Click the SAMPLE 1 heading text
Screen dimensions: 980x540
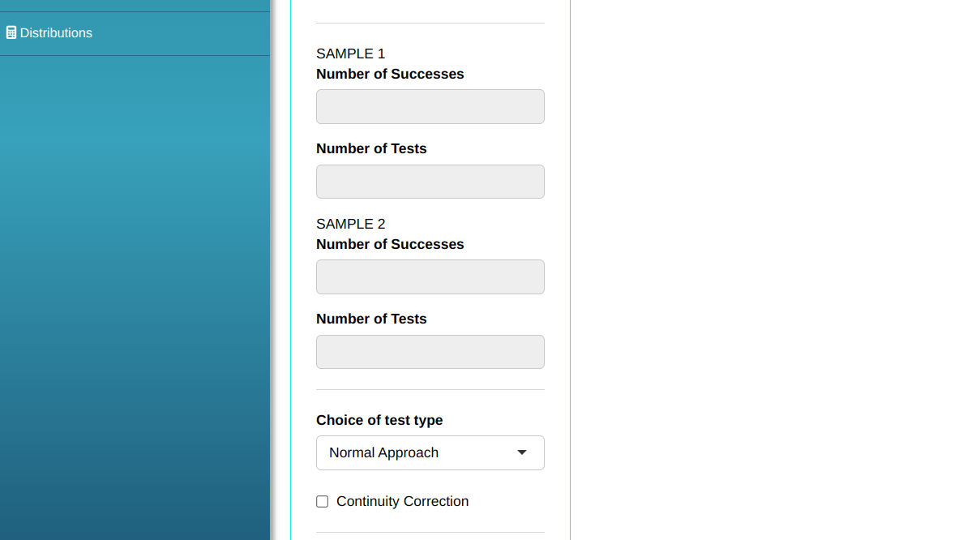coord(350,54)
